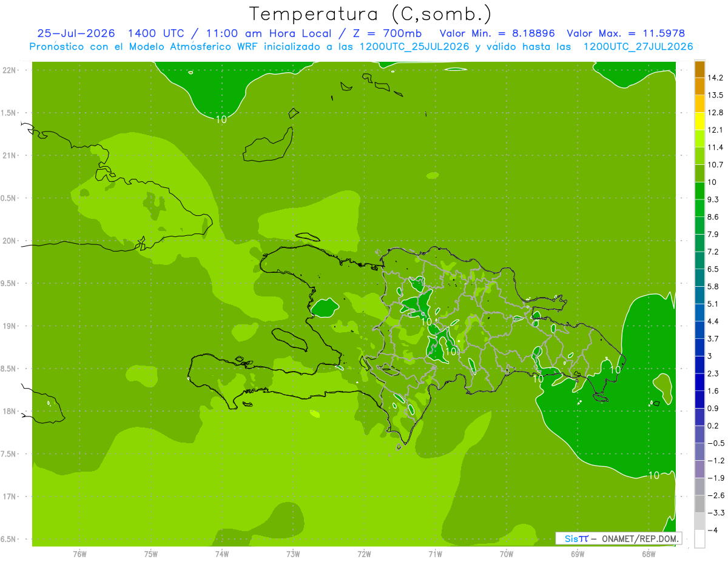Click the '25-Jul-2026' date text
This screenshot has width=728, height=562.
(76, 33)
